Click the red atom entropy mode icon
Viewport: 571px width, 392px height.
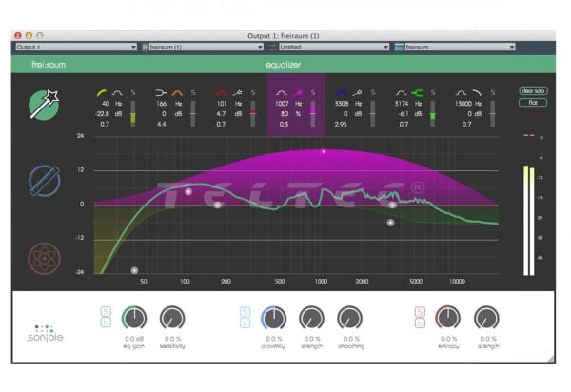43,257
